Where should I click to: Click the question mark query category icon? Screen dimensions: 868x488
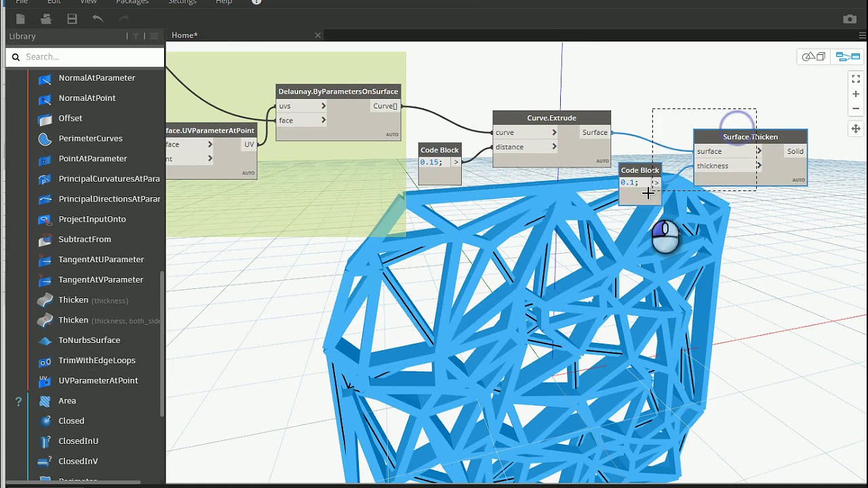tap(18, 401)
